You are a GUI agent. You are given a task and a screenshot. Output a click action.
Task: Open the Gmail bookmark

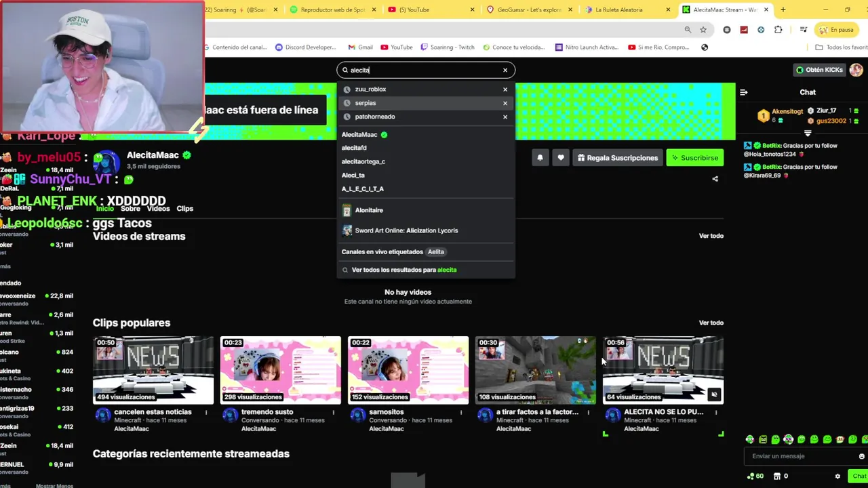360,47
